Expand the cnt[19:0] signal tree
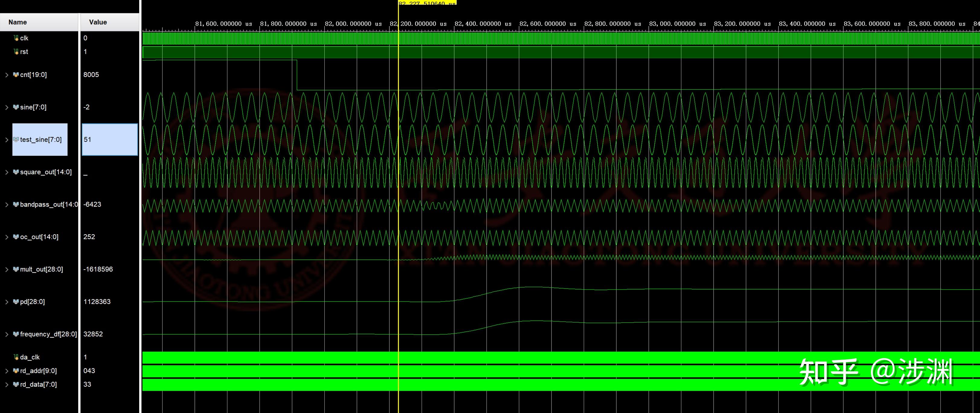 point(6,75)
